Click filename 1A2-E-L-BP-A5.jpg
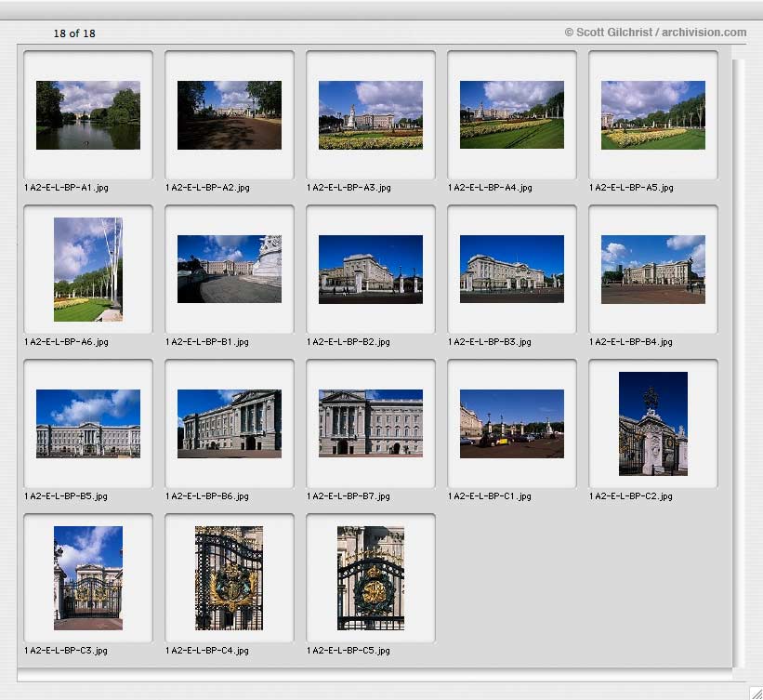This screenshot has width=763, height=700. (631, 188)
